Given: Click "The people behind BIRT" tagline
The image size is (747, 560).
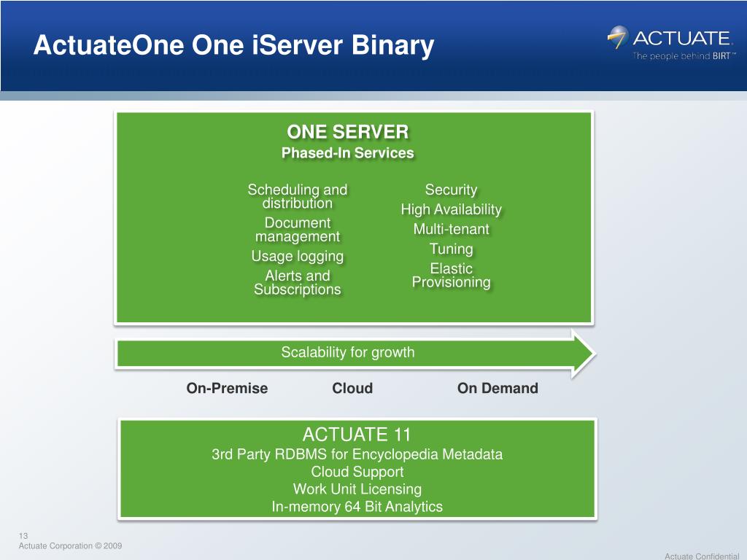Looking at the screenshot, I should (x=684, y=55).
